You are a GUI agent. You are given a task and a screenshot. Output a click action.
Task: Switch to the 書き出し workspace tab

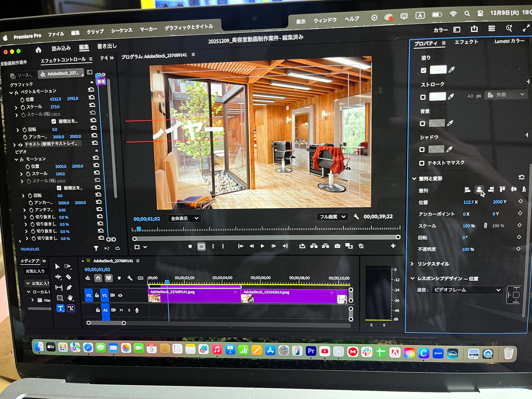click(x=107, y=46)
